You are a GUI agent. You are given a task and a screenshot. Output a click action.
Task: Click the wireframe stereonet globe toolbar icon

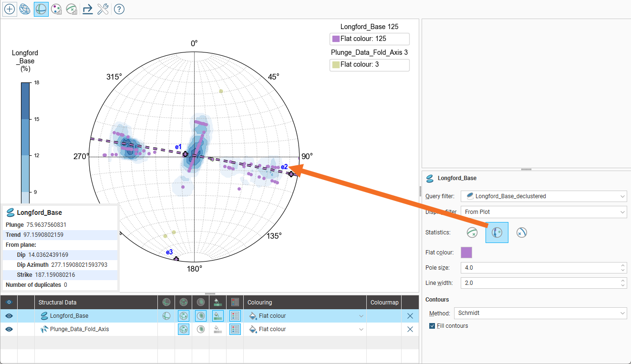point(25,9)
